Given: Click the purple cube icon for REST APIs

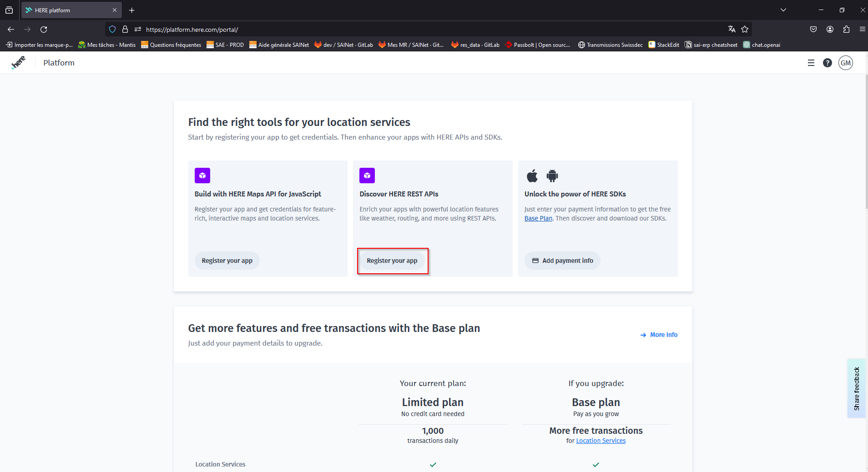Looking at the screenshot, I should click(367, 176).
